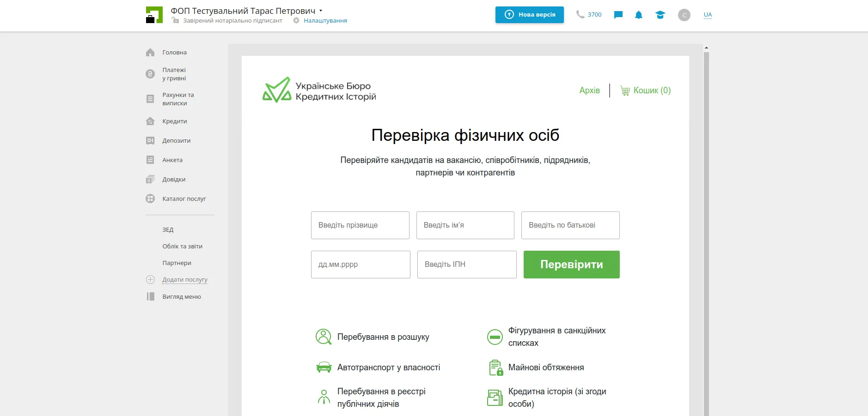
Task: Focus the Введіть прізвище input field
Action: point(360,225)
